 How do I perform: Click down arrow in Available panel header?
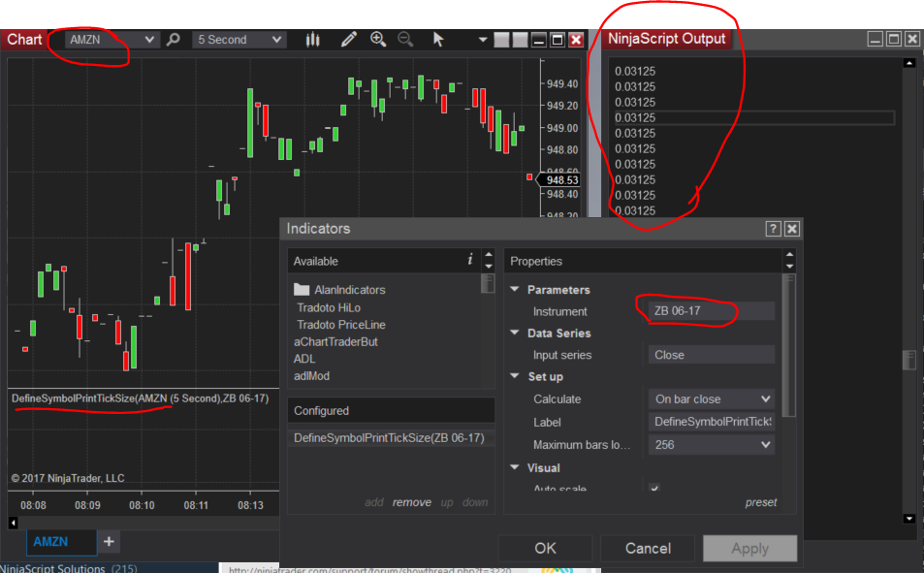coord(489,266)
